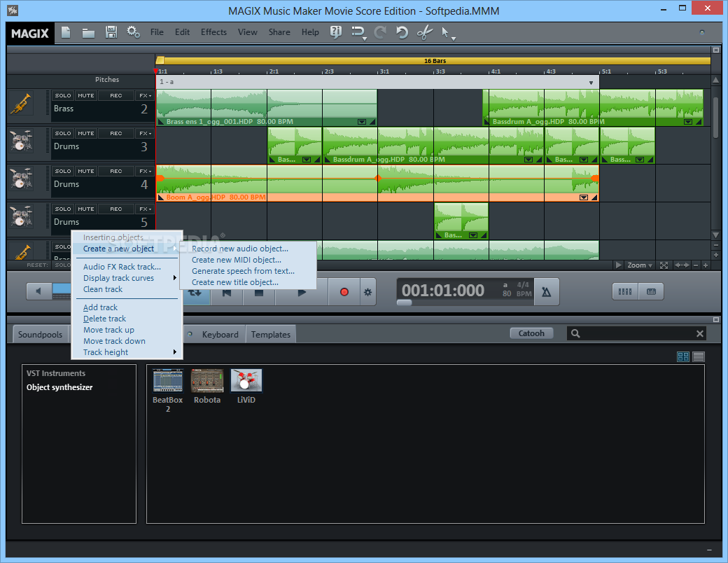Image resolution: width=728 pixels, height=563 pixels.
Task: Mute the Brass track 2
Action: coord(86,95)
